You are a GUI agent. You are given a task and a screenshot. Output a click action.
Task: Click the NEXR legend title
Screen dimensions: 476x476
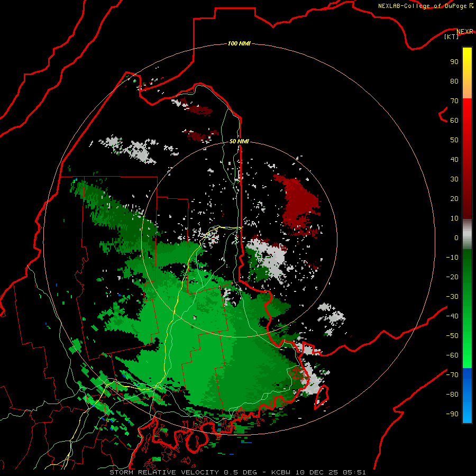465,31
